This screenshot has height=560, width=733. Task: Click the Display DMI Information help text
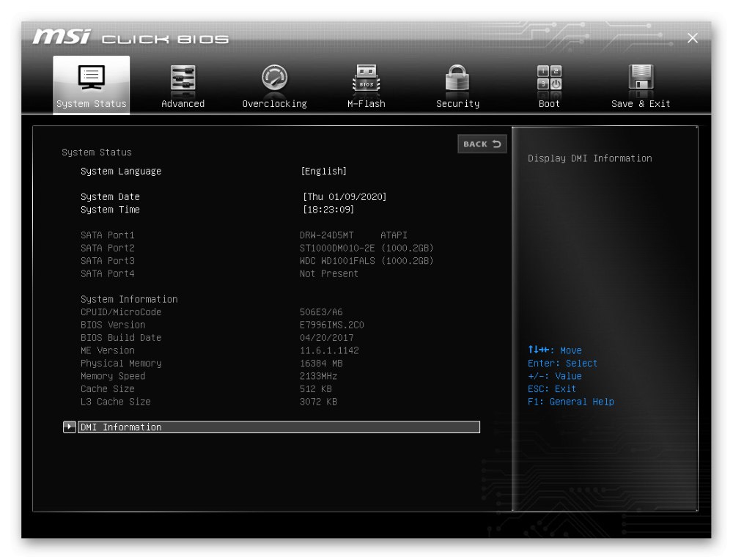point(589,158)
